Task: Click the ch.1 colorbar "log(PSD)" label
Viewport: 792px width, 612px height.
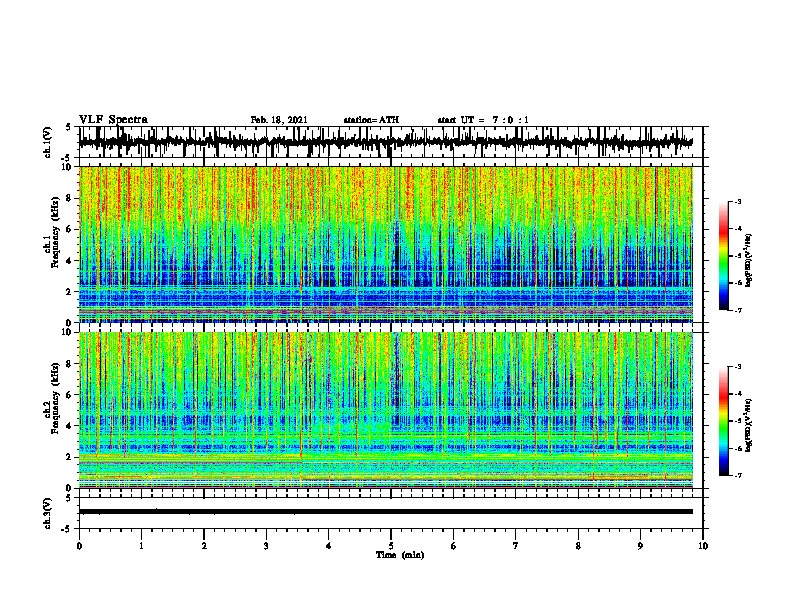Action: (x=748, y=260)
